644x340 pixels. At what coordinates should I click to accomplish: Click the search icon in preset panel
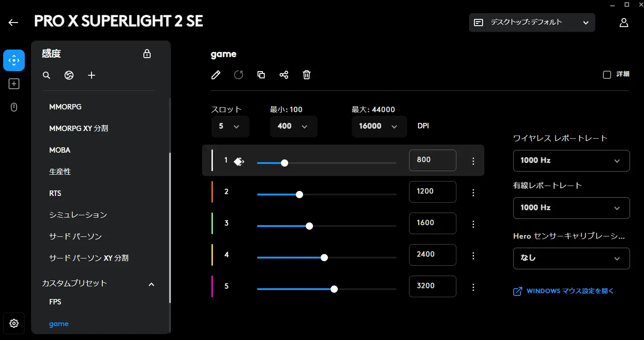point(46,75)
